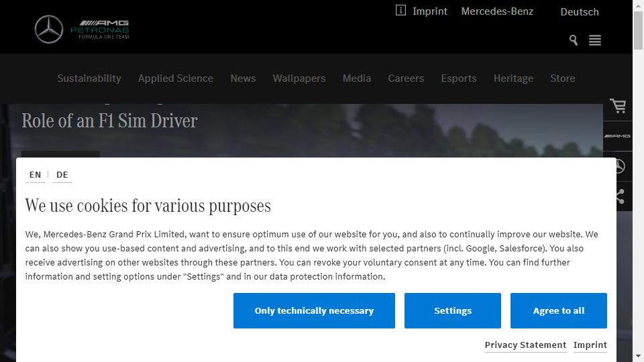Open cookie Settings button
This screenshot has height=362, width=644.
coord(453,310)
